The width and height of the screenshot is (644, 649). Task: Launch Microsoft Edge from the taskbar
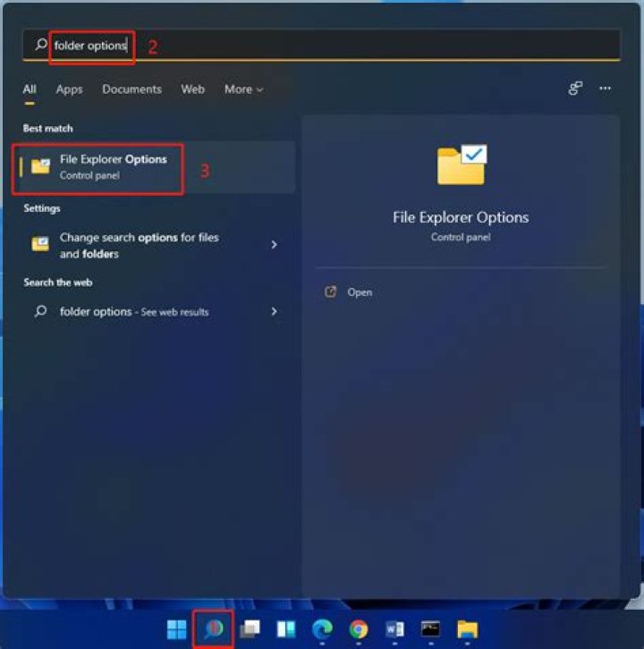(322, 629)
